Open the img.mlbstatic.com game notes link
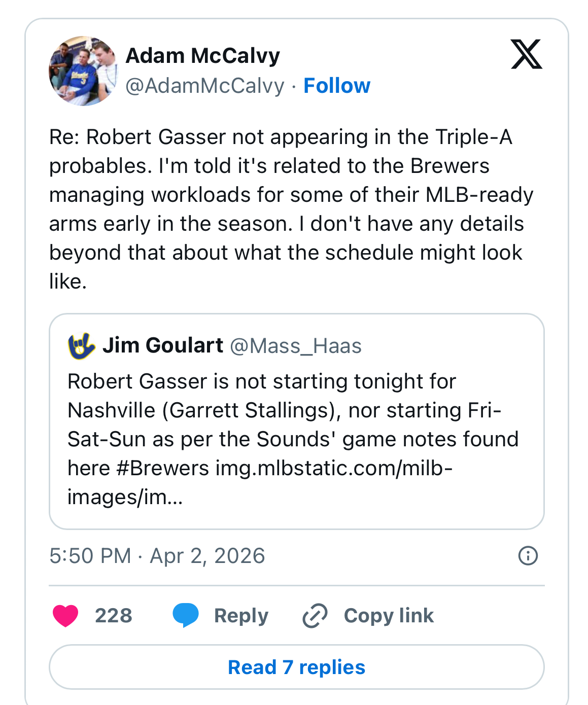Screen dimensions: 588x705 (x=333, y=469)
